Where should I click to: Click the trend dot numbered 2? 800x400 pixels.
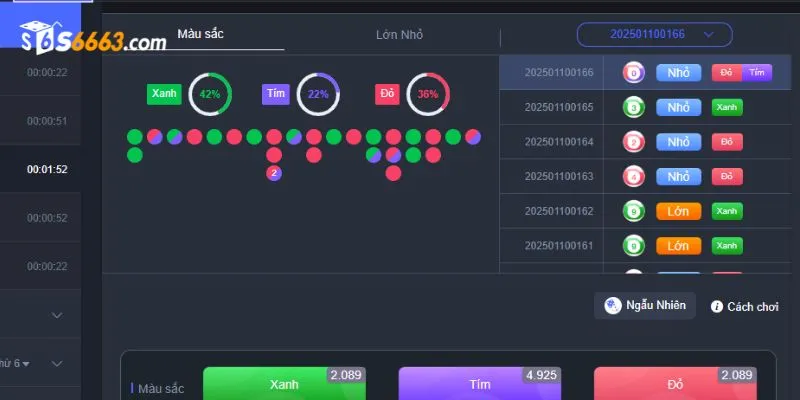(x=274, y=173)
